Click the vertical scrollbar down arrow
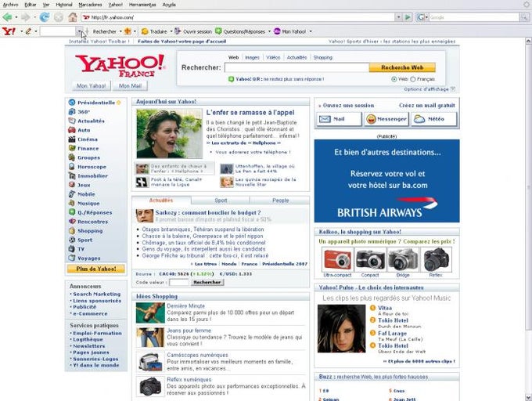 [528, 397]
